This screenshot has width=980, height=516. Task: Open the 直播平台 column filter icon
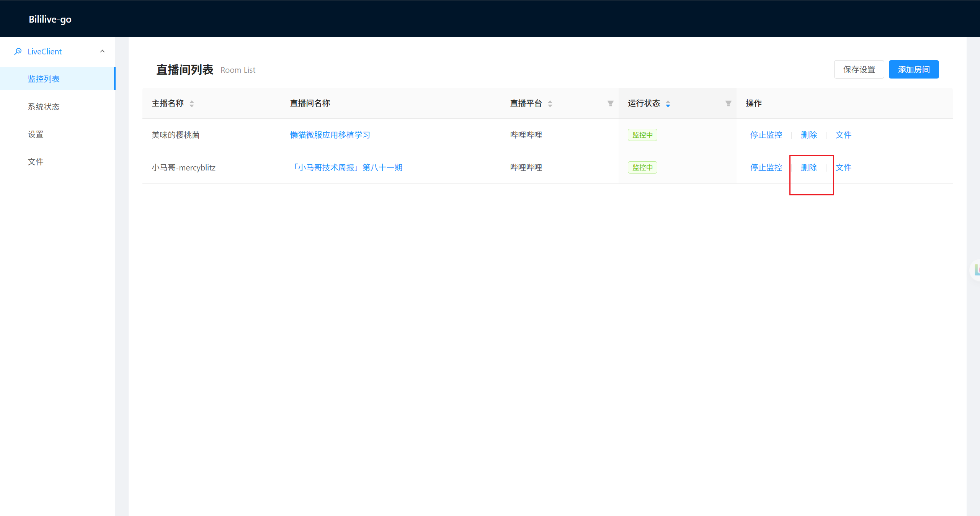click(x=611, y=103)
